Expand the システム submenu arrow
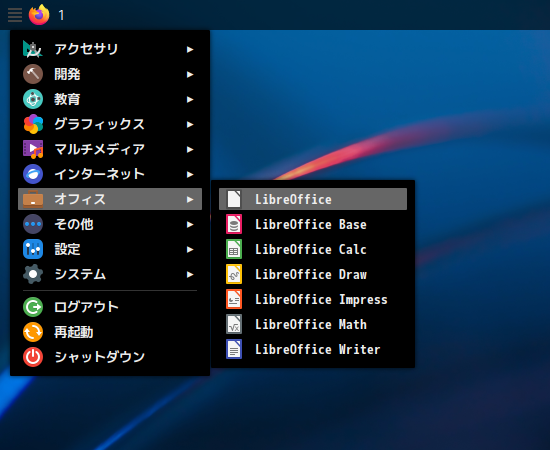The height and width of the screenshot is (450, 550). (190, 274)
